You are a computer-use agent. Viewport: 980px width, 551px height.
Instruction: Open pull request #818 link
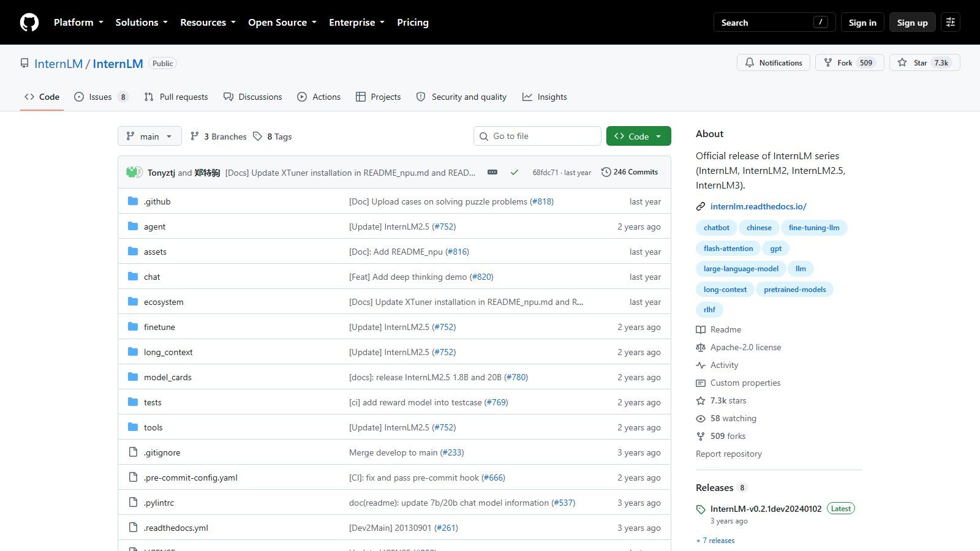[x=541, y=201]
